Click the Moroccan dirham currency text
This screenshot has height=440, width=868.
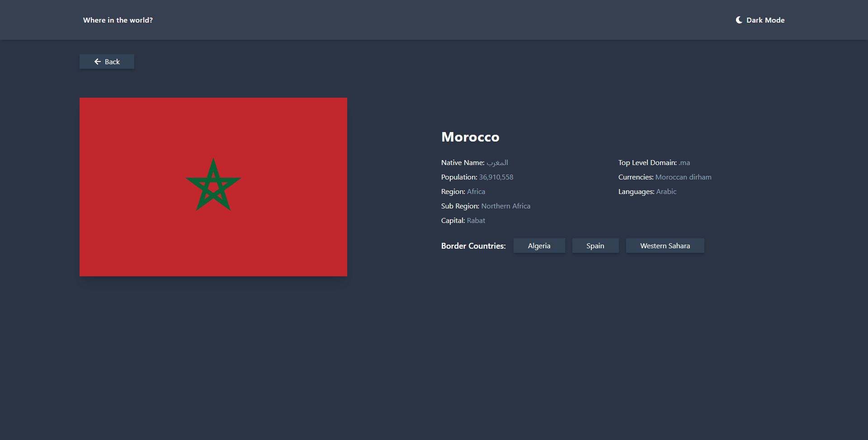coord(683,177)
